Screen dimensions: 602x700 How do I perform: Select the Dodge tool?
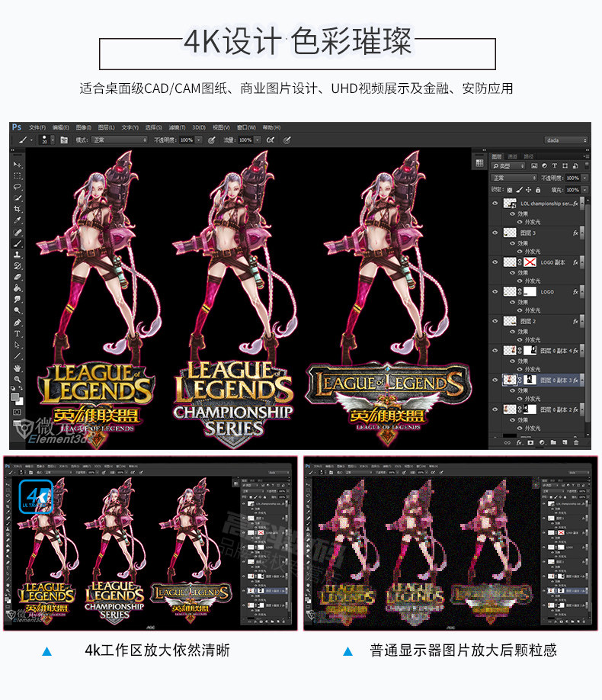click(x=17, y=310)
